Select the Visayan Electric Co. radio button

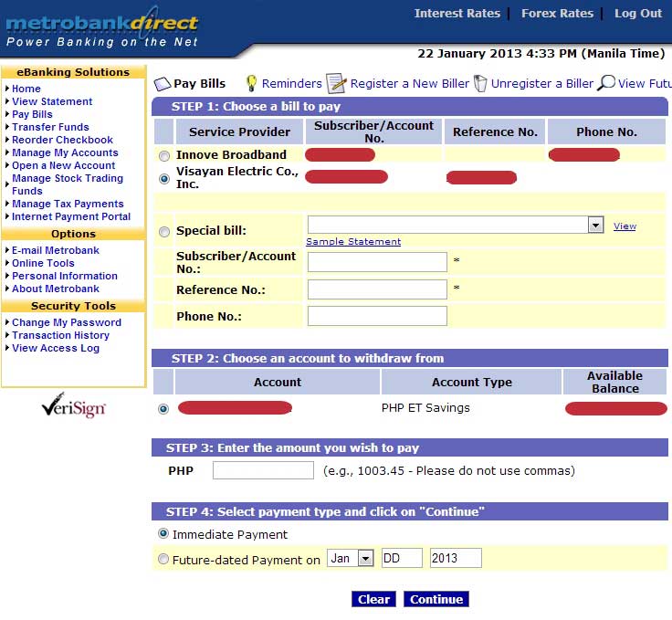click(164, 178)
